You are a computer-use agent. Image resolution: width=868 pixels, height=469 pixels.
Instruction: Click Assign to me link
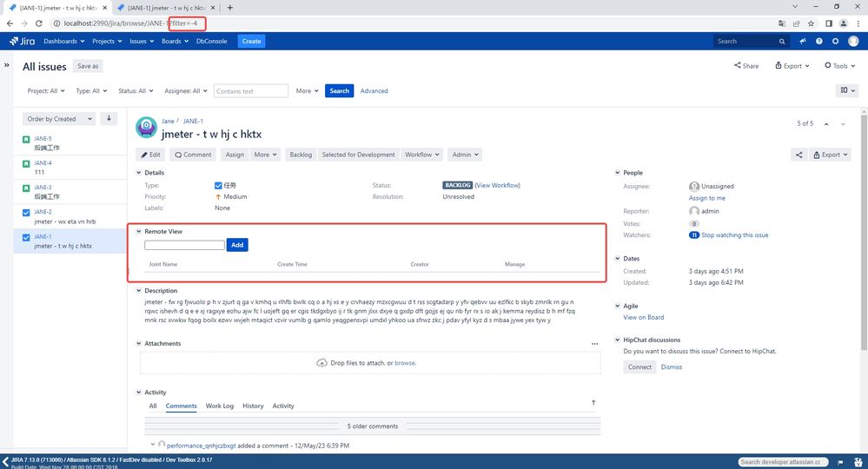pyautogui.click(x=707, y=198)
